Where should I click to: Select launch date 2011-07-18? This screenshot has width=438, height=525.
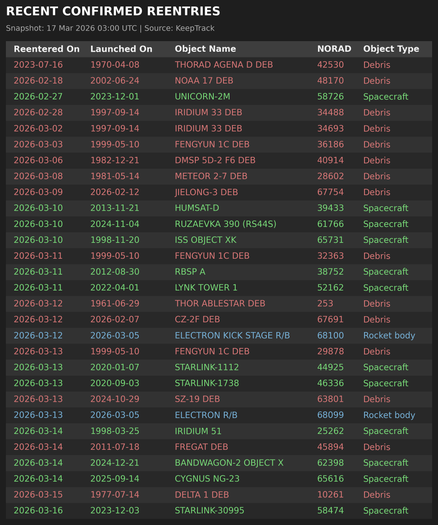[115, 447]
